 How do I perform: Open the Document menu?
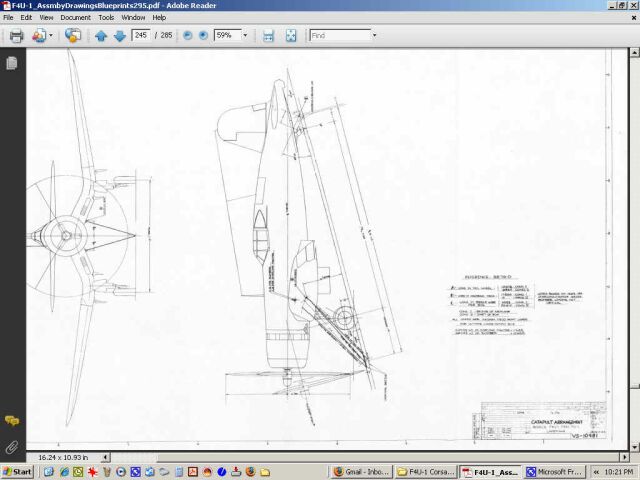tap(76, 18)
